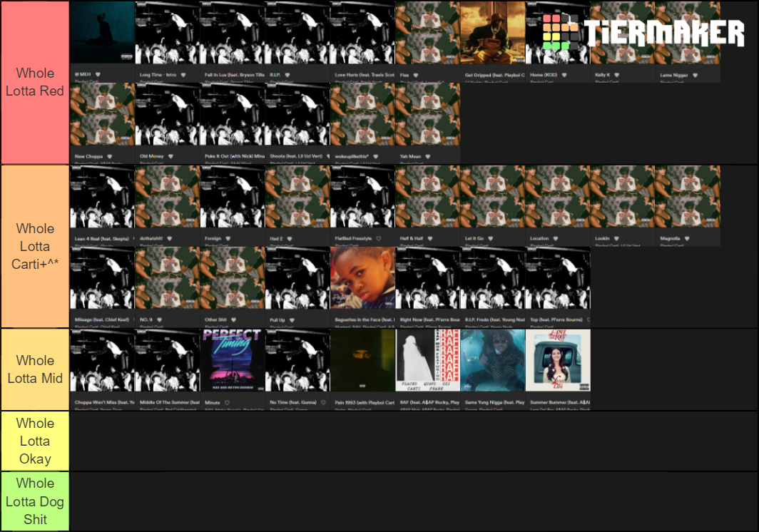Select the Shoota (feat. Lil Uzi Vert) cover
Screen dimensions: 759x532
point(297,114)
